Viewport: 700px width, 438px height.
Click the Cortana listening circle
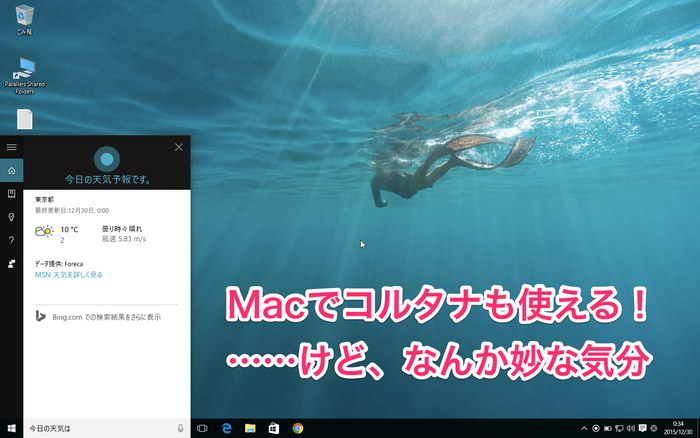[107, 159]
